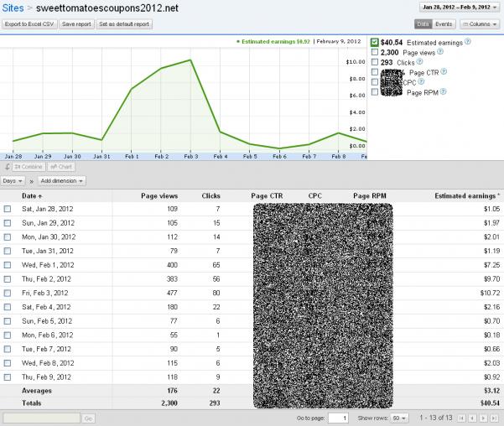Select the Fri, Feb 3, 2012 row checkbox

(x=8, y=293)
